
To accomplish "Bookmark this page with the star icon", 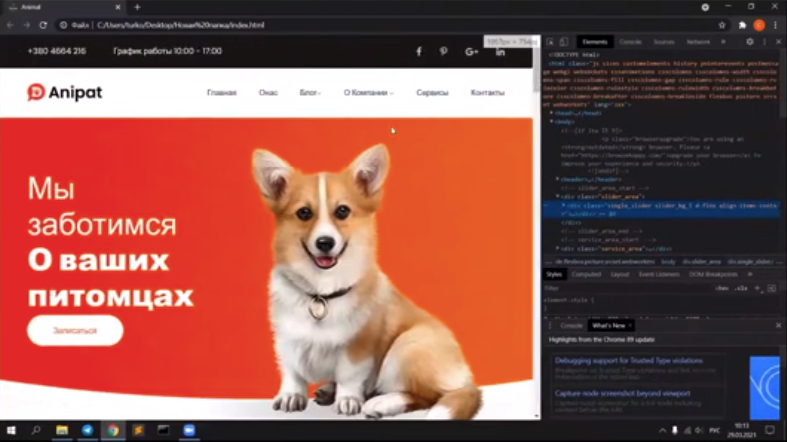I will (x=722, y=25).
